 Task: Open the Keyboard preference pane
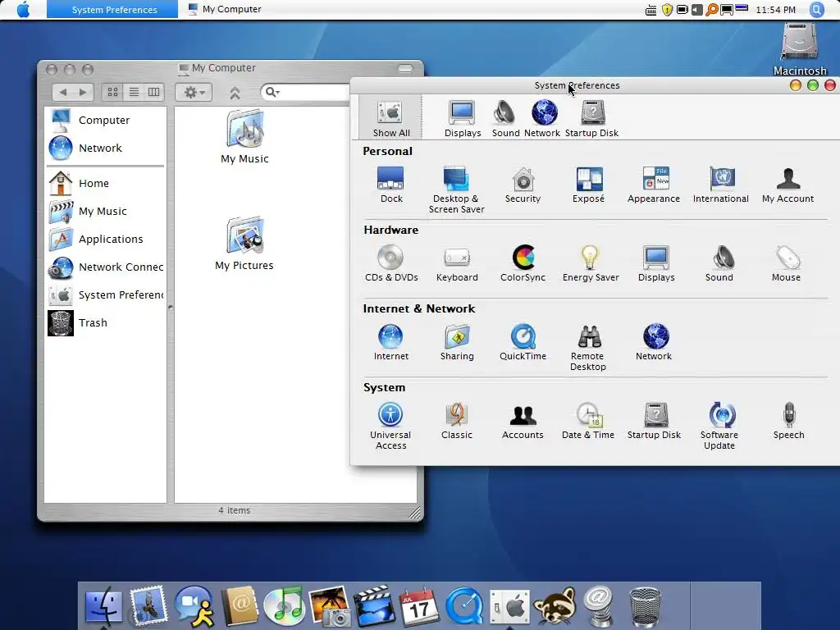(x=457, y=263)
